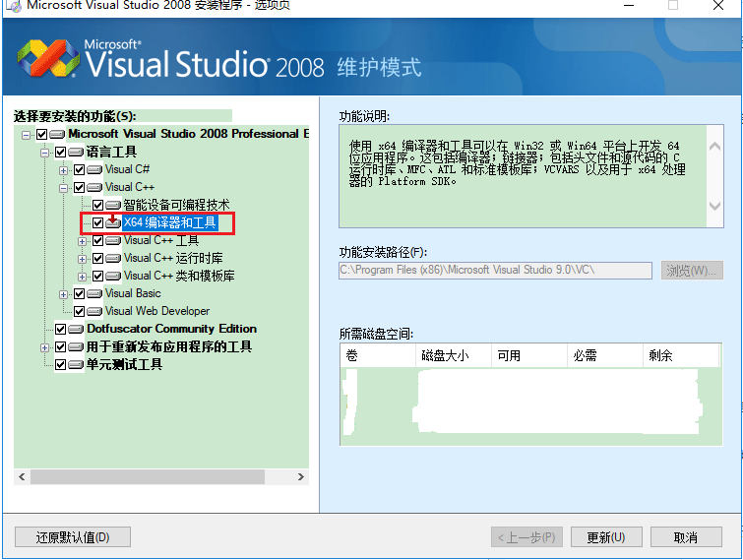Select the 单元测试工具 tree item
743x560 pixels.
coord(124,365)
